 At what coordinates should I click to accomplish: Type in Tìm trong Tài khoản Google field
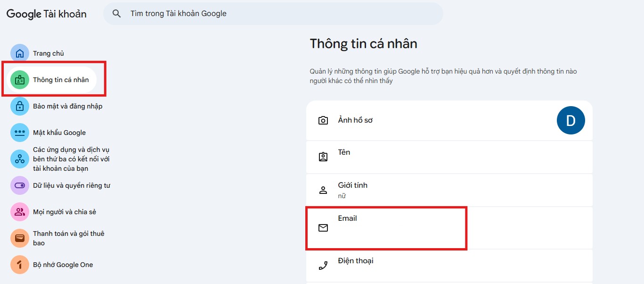283,14
